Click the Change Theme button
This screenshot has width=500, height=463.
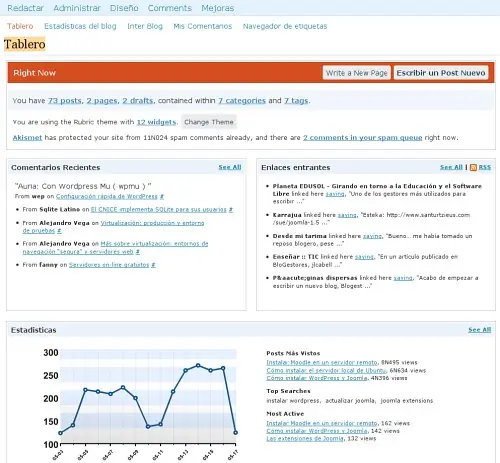point(209,122)
